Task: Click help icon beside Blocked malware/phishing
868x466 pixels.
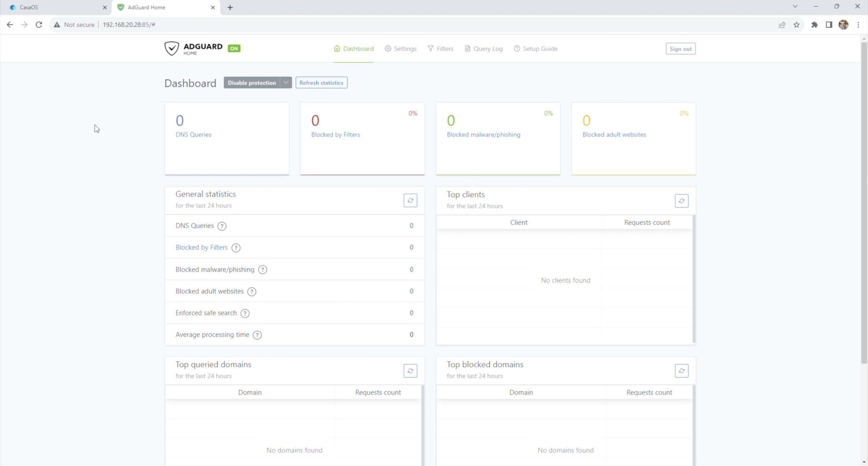Action: pyautogui.click(x=262, y=270)
